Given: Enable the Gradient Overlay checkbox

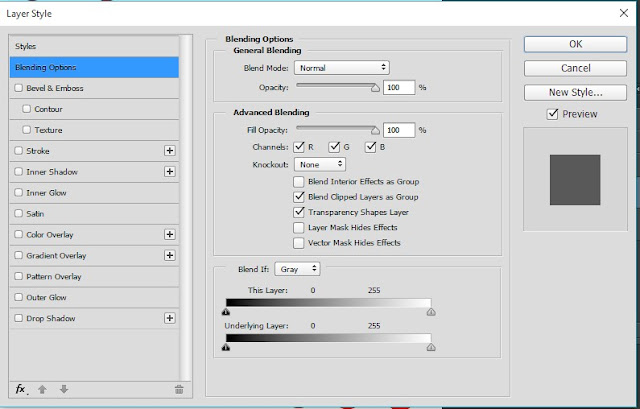Looking at the screenshot, I should (x=18, y=255).
